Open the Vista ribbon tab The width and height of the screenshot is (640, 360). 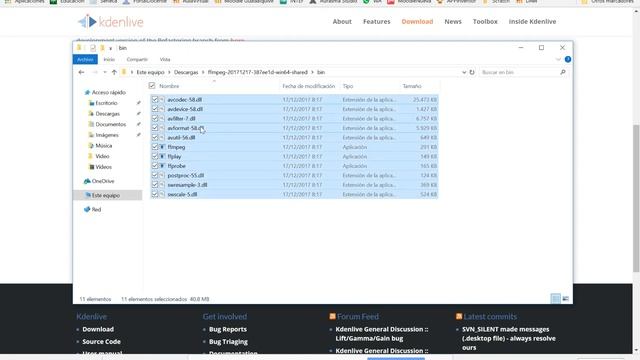165,60
